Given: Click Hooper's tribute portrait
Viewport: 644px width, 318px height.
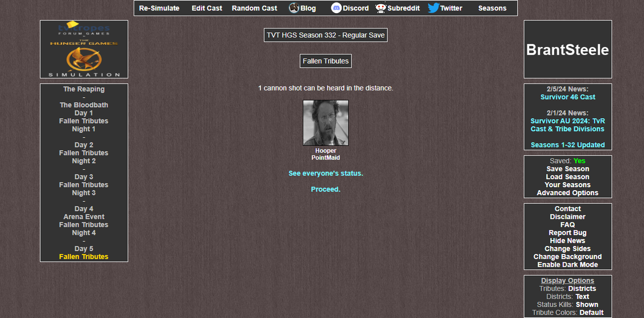Looking at the screenshot, I should click(x=326, y=123).
